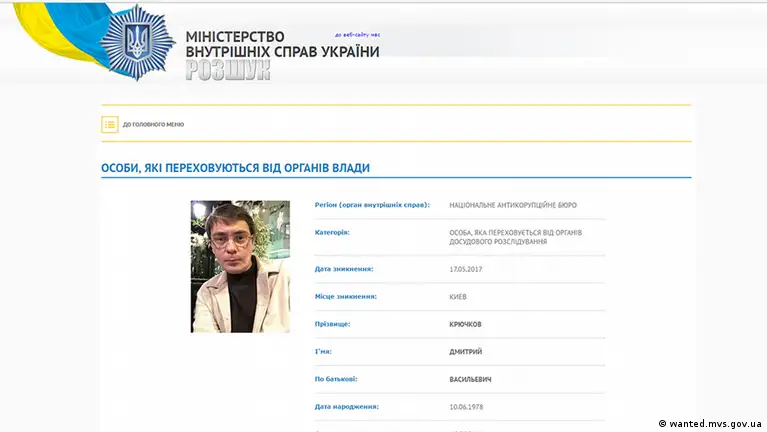Select the 'Регіон (орган внутрішніх справ)' label
The width and height of the screenshot is (767, 432).
[x=371, y=205]
